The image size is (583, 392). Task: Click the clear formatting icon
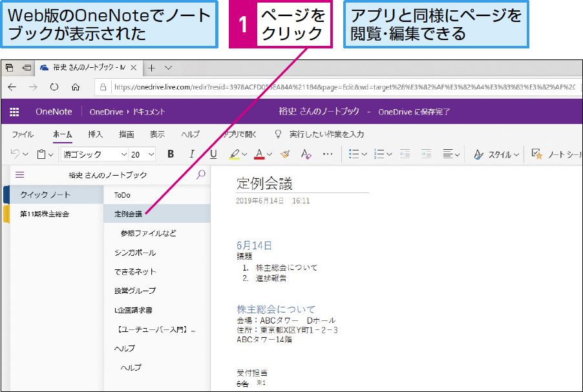306,154
